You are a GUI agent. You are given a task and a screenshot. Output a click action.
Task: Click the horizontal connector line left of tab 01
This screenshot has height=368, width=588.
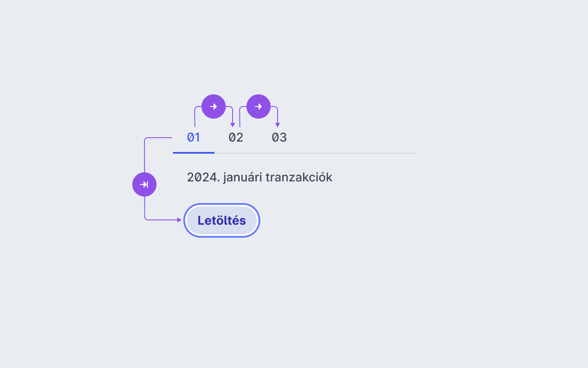point(159,138)
